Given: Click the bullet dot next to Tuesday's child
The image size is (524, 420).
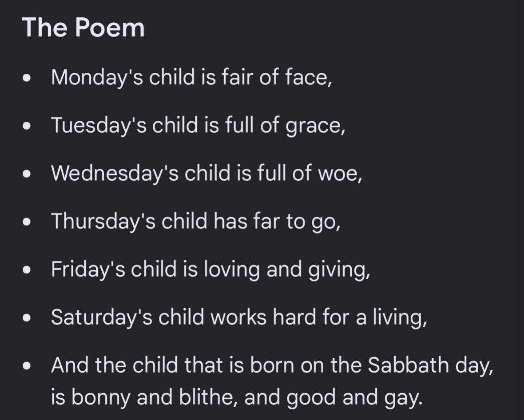Looking at the screenshot, I should pyautogui.click(x=27, y=126).
